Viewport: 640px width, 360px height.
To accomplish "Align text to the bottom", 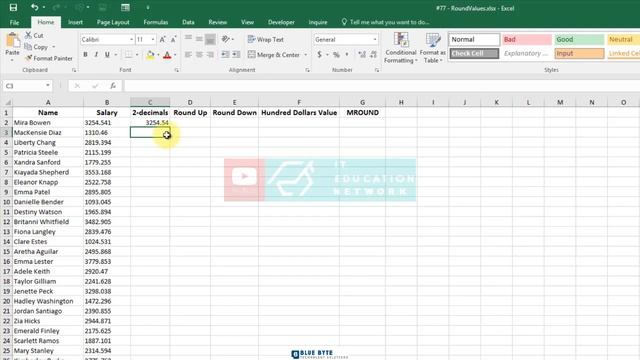I will coord(210,39).
